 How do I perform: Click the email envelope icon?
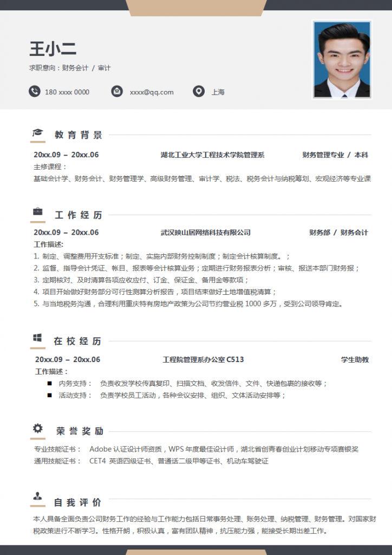[116, 92]
